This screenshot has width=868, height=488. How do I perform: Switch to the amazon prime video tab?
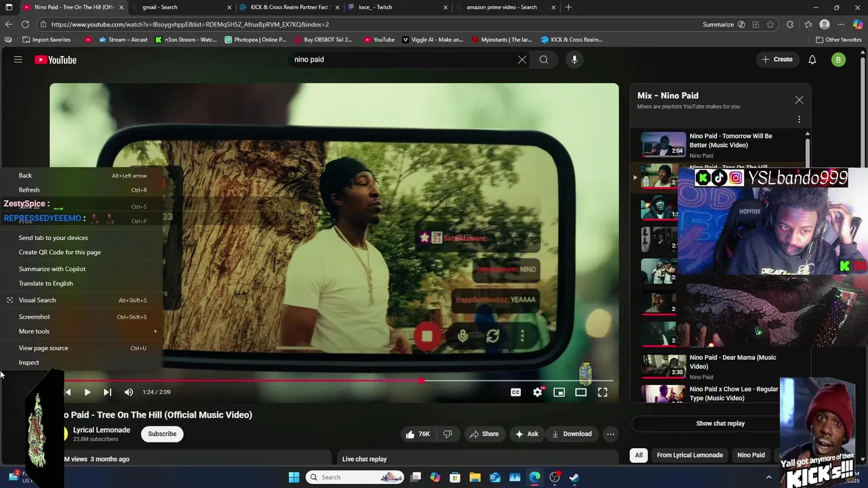point(506,7)
